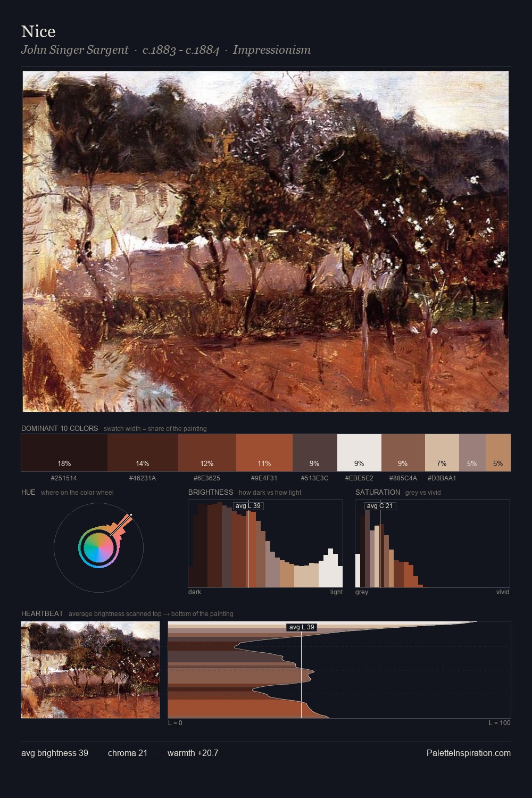This screenshot has width=532, height=798.
Task: Click the 18% swatch colored #251514
Action: (x=64, y=453)
